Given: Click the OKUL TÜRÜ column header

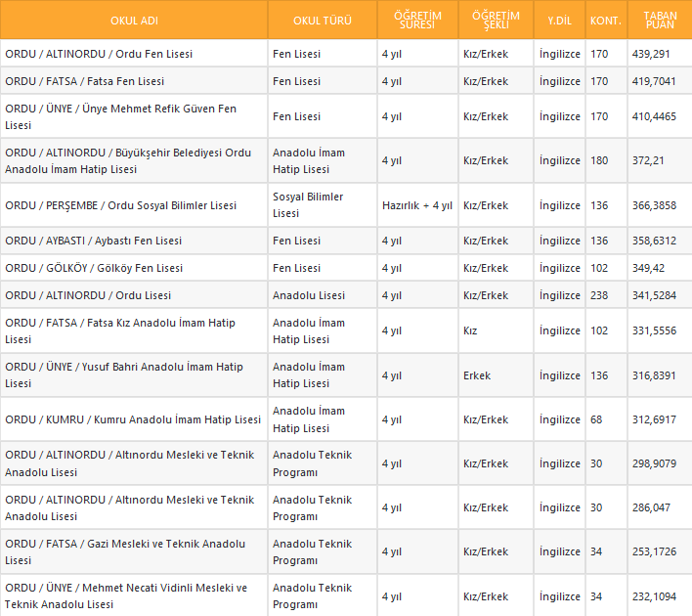Looking at the screenshot, I should (x=323, y=21).
